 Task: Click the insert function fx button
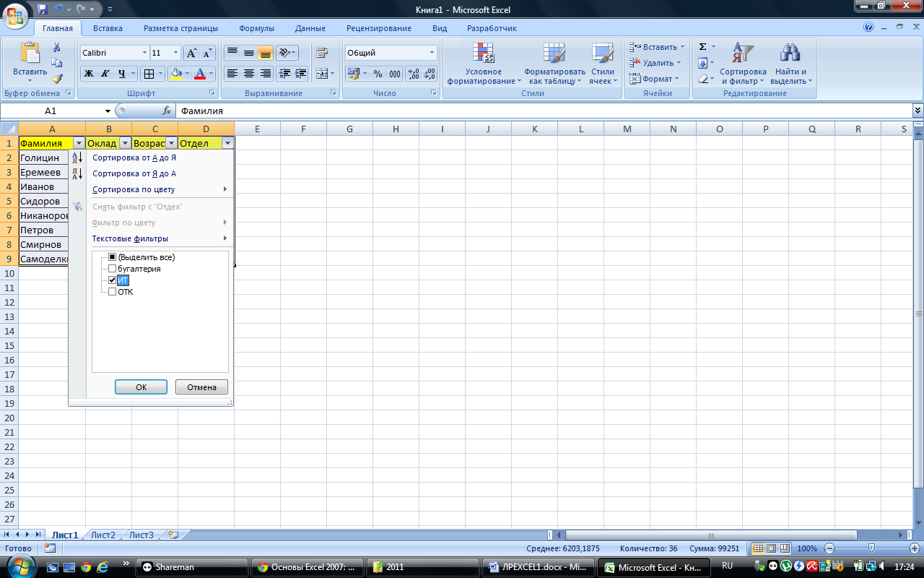167,111
